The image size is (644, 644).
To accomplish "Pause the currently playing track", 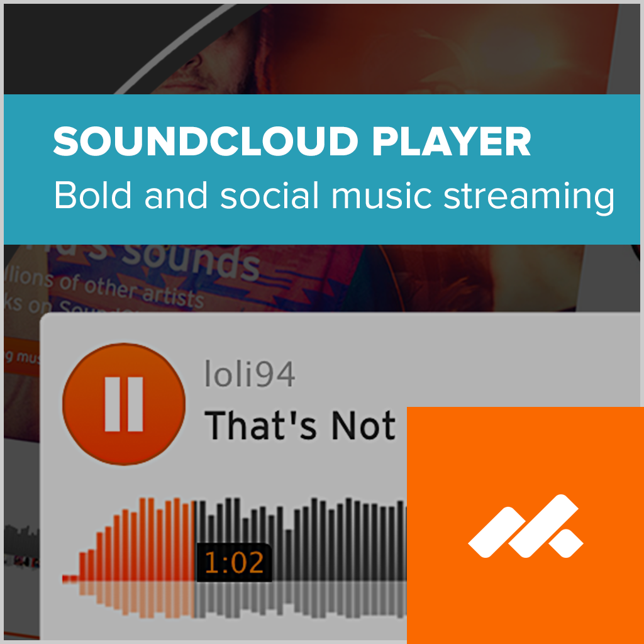I will (124, 404).
